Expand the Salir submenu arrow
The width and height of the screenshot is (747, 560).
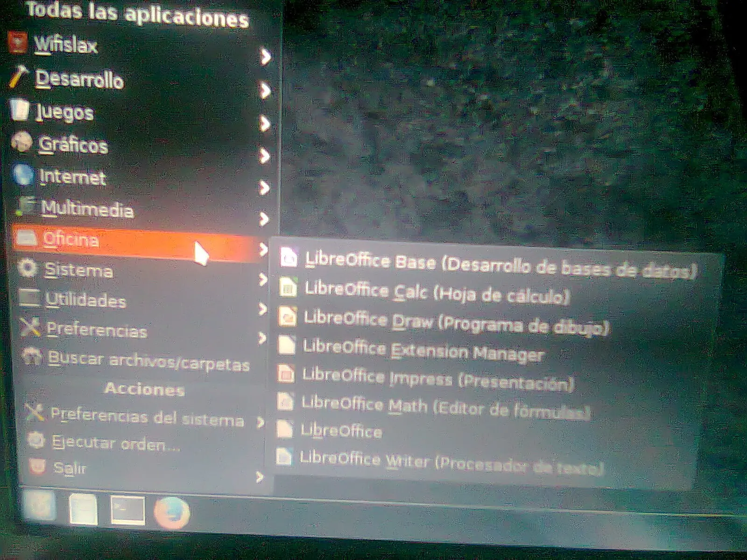(260, 476)
